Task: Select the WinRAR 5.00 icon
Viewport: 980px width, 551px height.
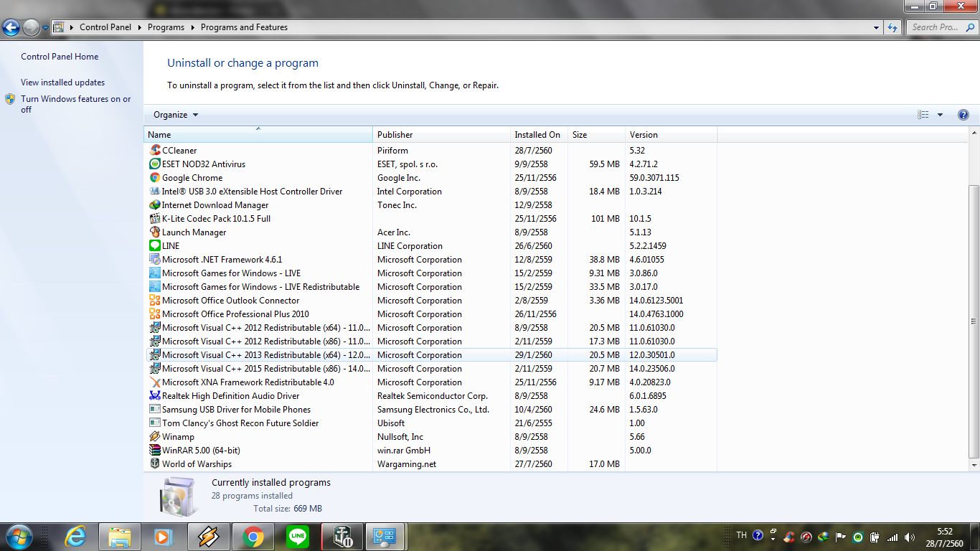Action: tap(155, 451)
